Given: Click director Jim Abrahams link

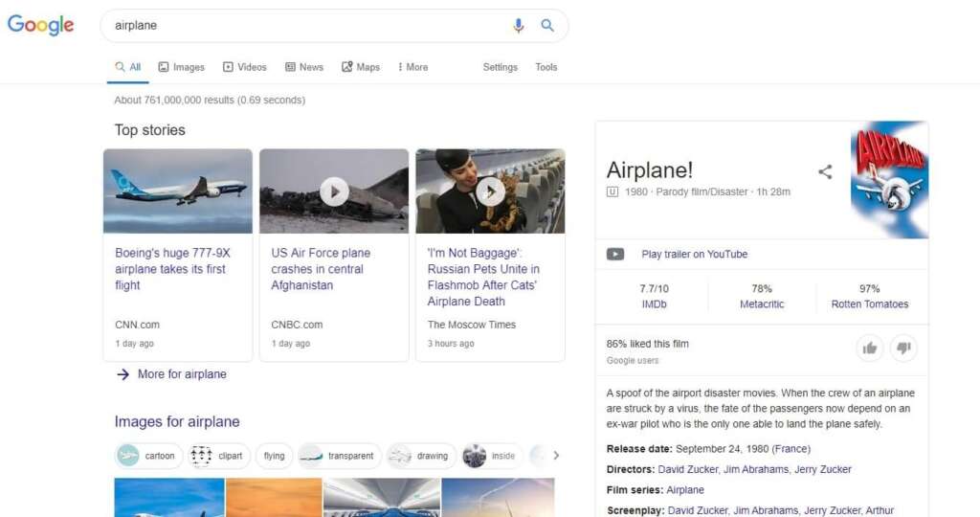Looking at the screenshot, I should click(x=756, y=469).
